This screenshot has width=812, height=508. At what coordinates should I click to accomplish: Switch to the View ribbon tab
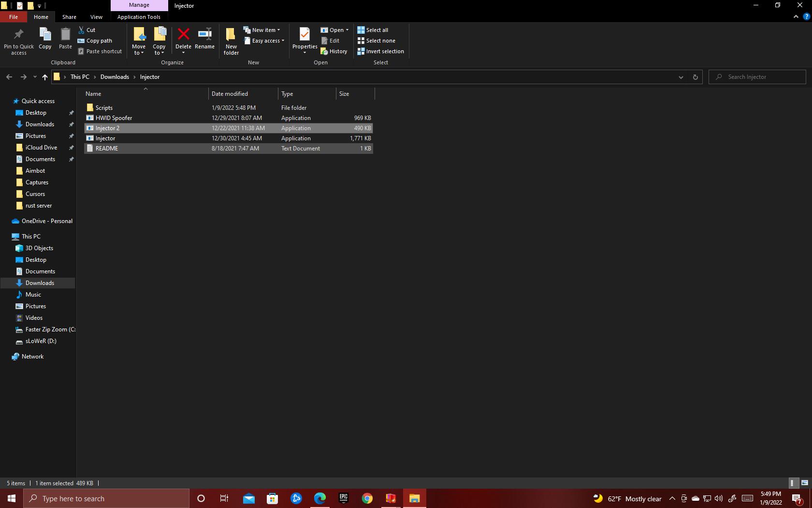pos(96,17)
